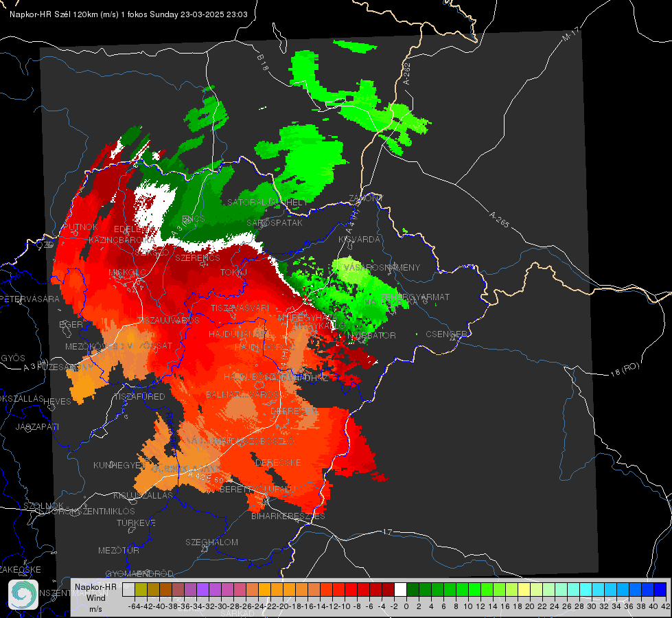This screenshot has width=672, height=618.
Task: Click the 'Napkor-HR Wind m/s' legend label
Action: click(x=95, y=597)
